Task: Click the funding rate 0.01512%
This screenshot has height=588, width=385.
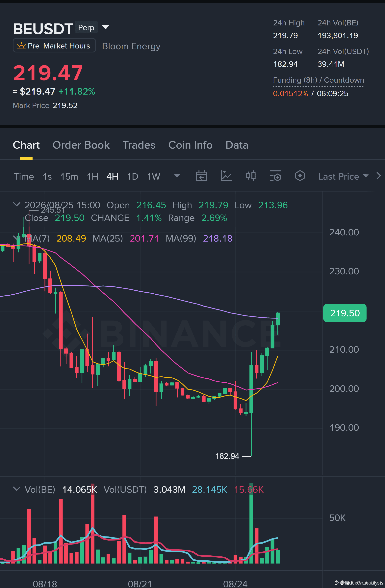Action: click(x=291, y=94)
